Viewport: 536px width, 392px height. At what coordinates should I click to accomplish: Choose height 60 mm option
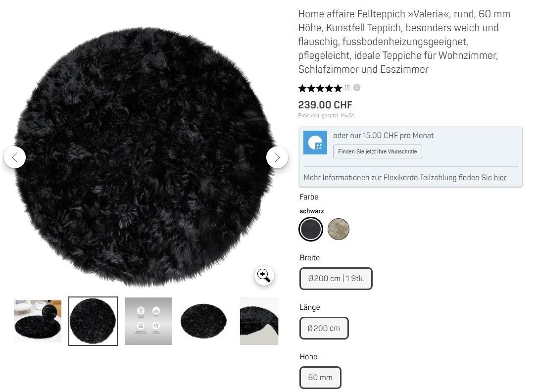click(320, 377)
